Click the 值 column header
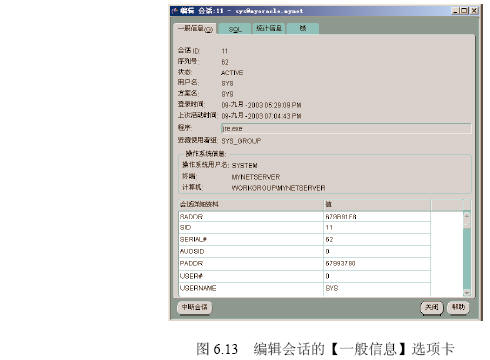This screenshot has width=490, height=360. pos(377,204)
